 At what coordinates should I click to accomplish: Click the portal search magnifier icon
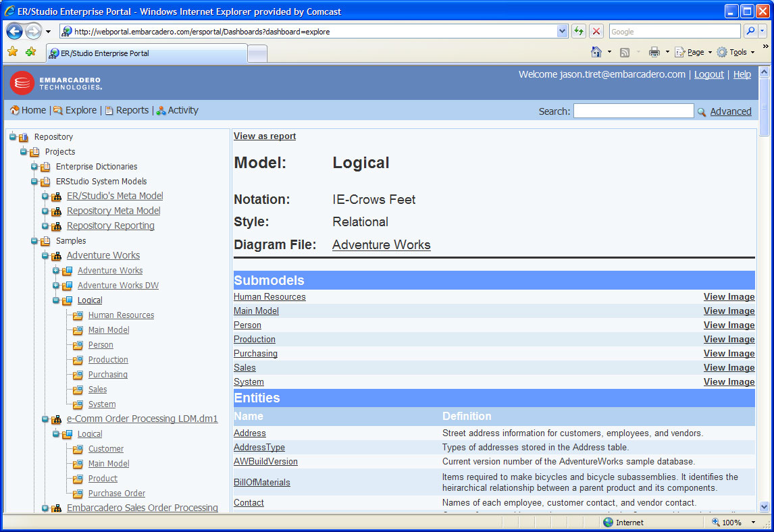click(x=702, y=112)
